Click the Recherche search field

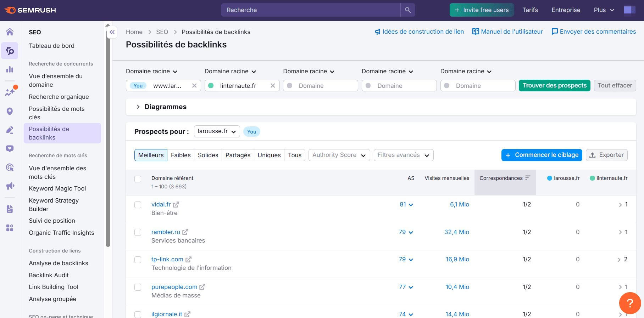(x=311, y=10)
